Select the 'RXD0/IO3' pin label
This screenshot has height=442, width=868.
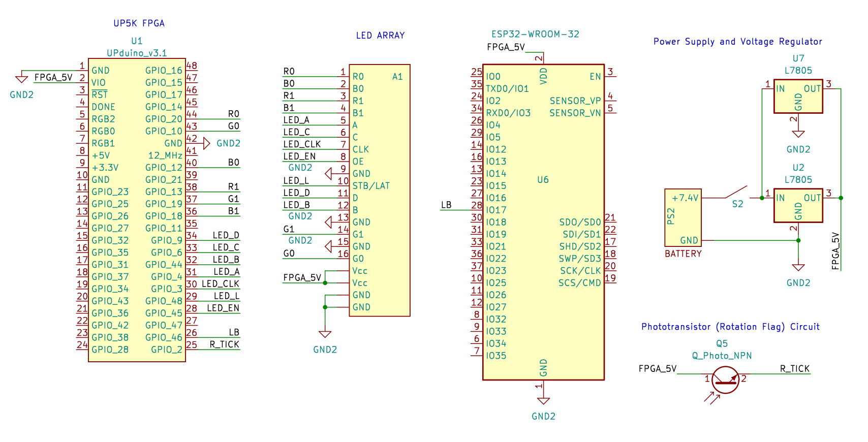click(508, 113)
